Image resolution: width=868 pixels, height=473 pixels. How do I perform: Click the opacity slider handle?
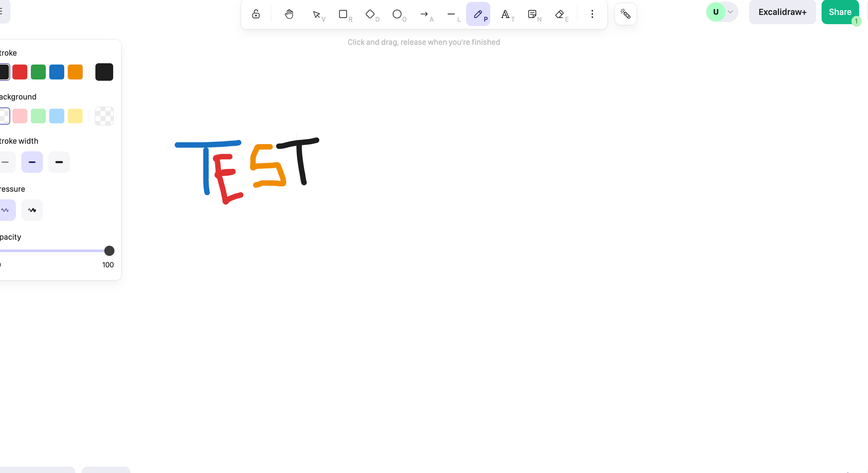click(109, 251)
